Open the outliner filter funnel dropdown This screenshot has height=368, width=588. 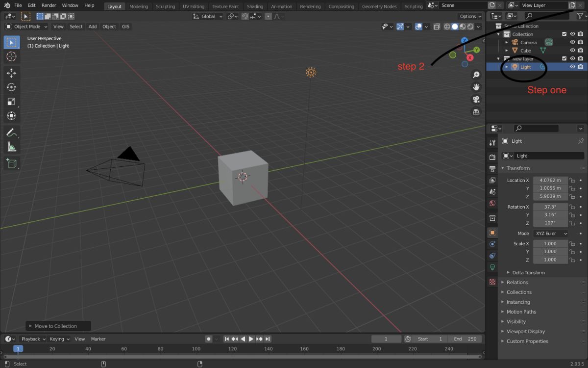[x=581, y=16]
